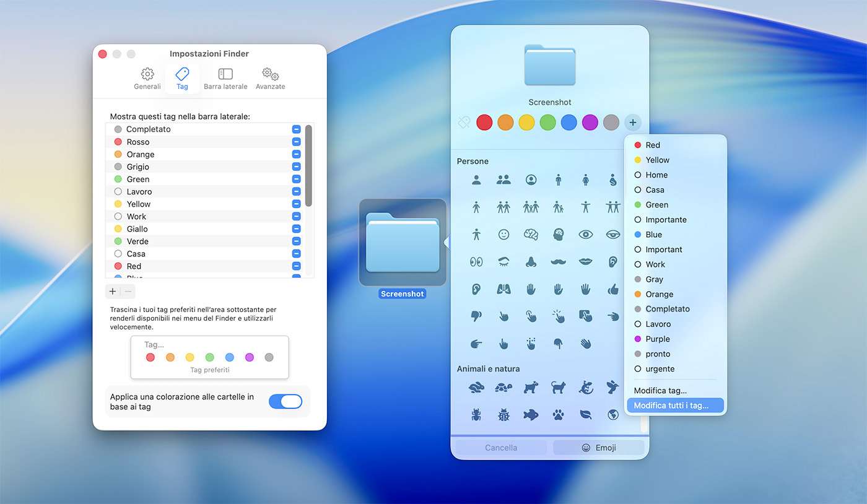Add a new tag with the plus button below list
The width and height of the screenshot is (867, 504).
pos(113,291)
